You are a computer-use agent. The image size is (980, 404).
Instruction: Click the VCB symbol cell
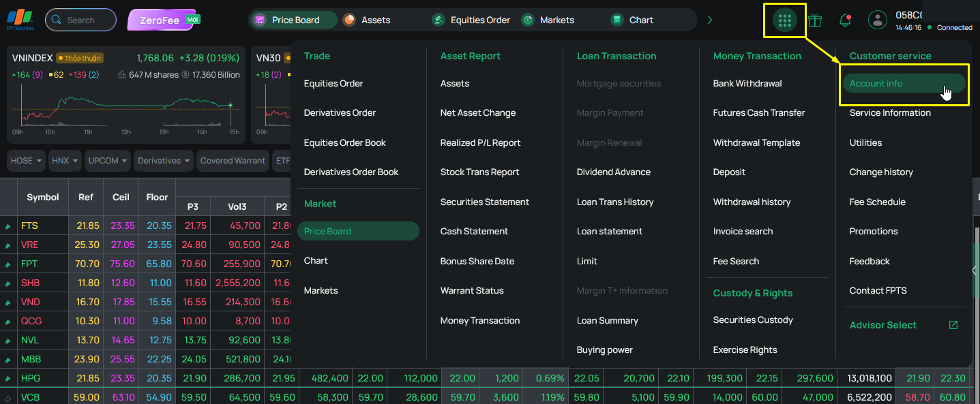click(43, 397)
